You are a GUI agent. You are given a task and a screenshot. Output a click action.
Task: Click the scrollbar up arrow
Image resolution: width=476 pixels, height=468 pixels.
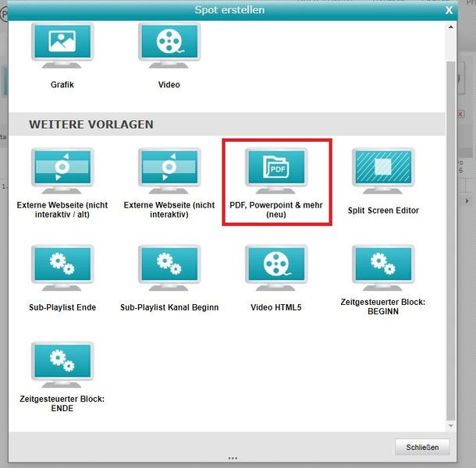[x=451, y=27]
